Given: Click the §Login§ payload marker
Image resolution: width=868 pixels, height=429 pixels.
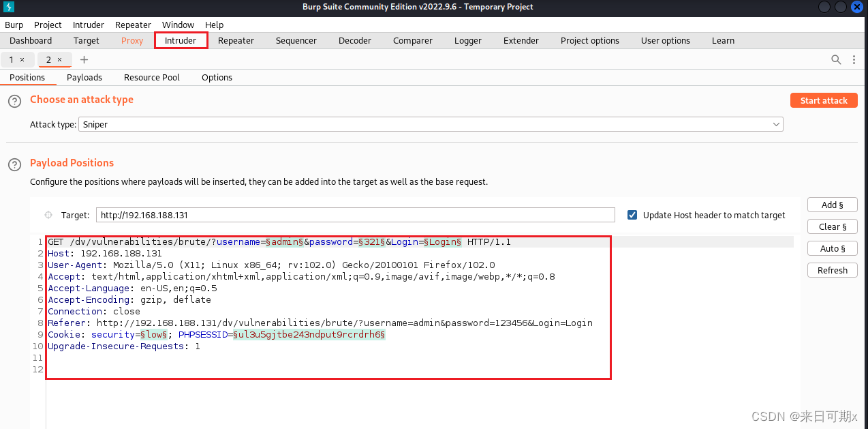Looking at the screenshot, I should (443, 241).
